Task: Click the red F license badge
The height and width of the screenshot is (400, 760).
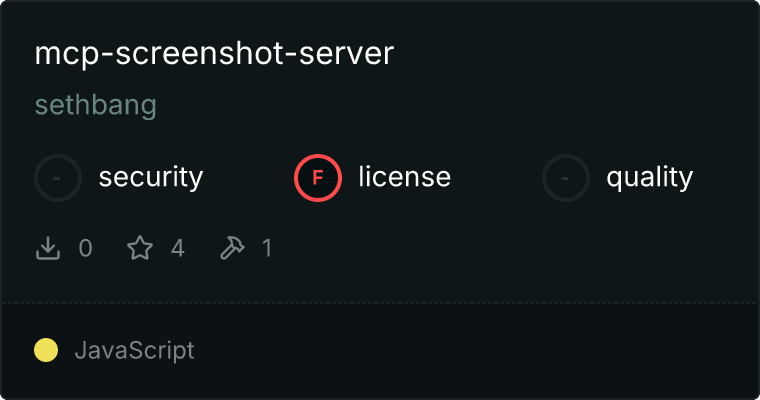Action: tap(318, 178)
